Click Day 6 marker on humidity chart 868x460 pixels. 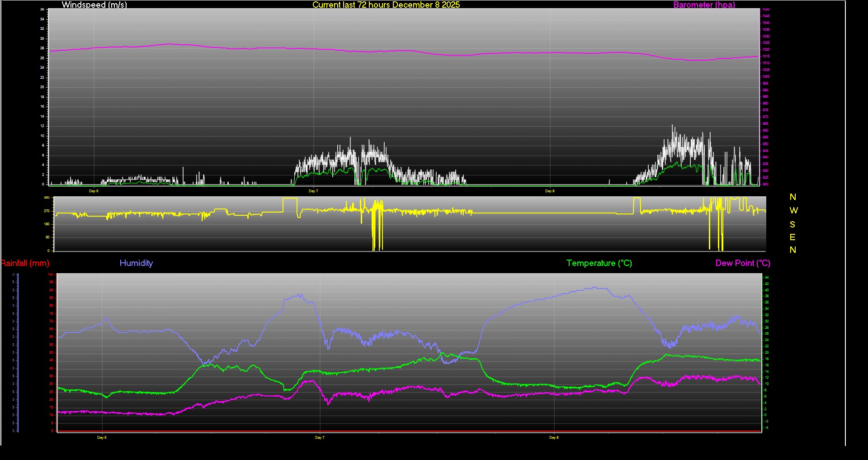pyautogui.click(x=102, y=438)
